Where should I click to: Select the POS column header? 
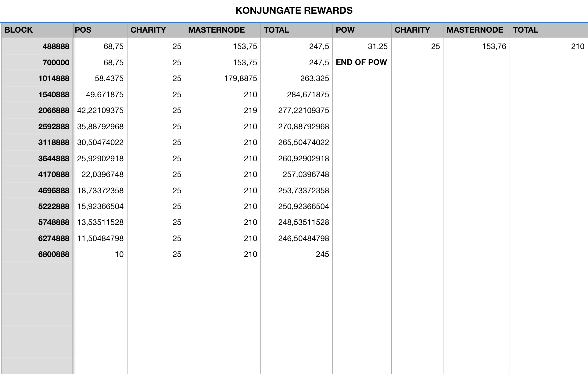(x=83, y=30)
